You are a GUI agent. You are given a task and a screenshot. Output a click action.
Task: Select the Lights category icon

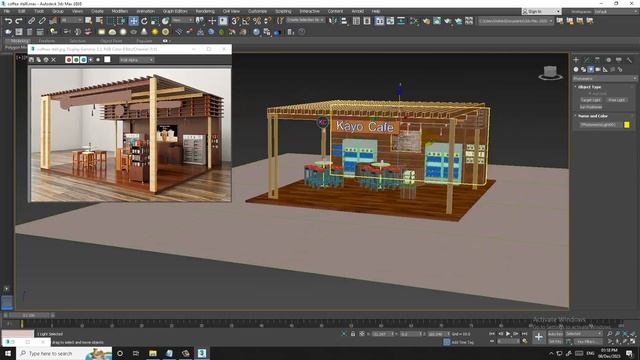point(591,69)
